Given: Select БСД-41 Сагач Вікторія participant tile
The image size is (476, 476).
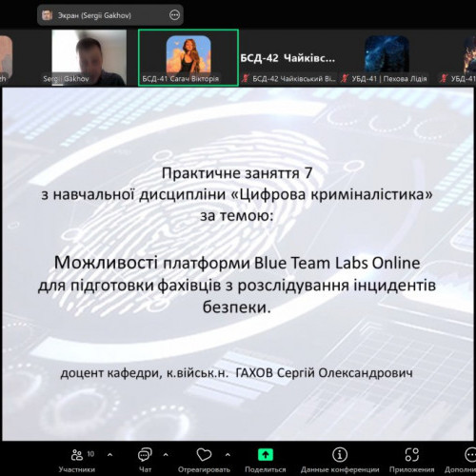Looking at the screenshot, I should 188,57.
